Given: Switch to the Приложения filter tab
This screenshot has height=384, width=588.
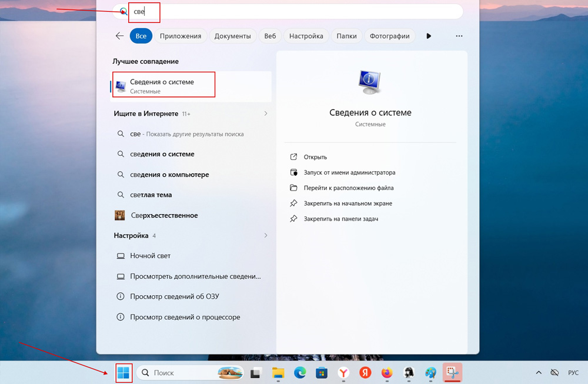Looking at the screenshot, I should click(181, 36).
